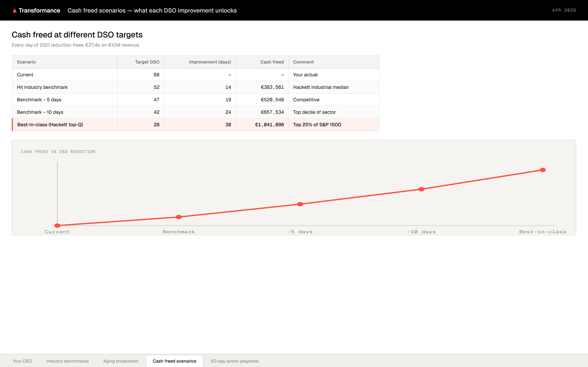Click the Target DSO column header

(147, 62)
